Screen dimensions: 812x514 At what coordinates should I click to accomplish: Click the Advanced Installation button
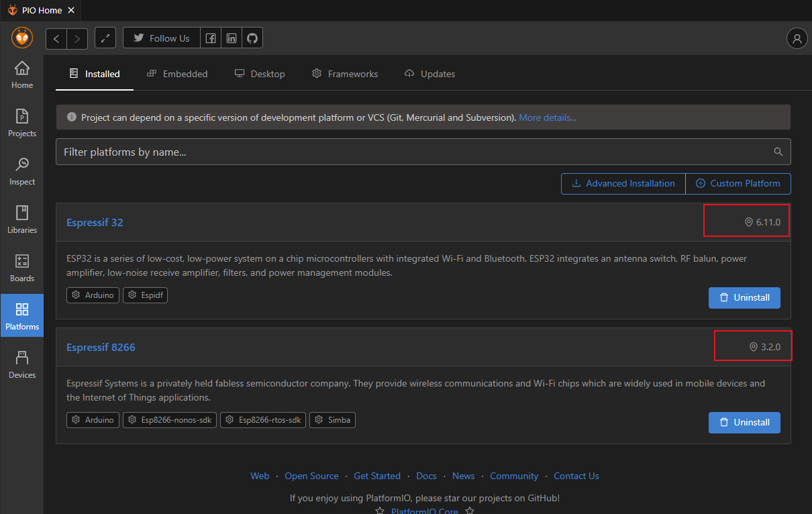click(623, 183)
